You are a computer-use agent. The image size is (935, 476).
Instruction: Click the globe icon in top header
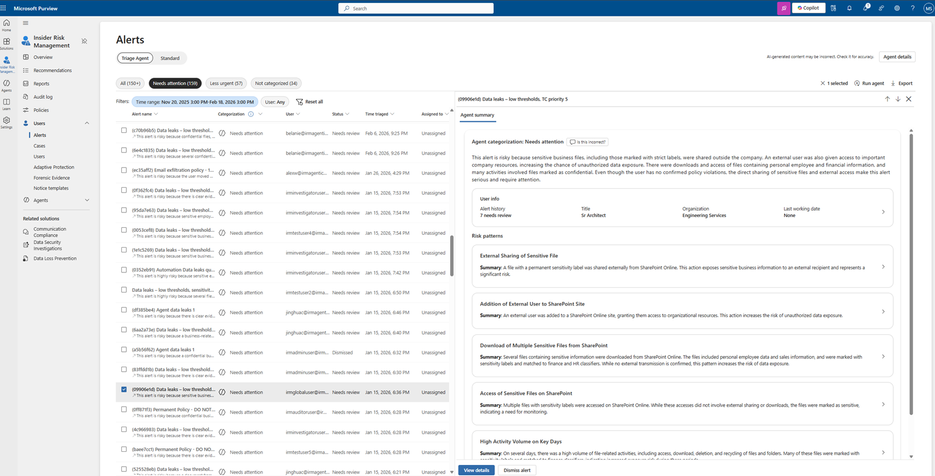[x=897, y=8]
